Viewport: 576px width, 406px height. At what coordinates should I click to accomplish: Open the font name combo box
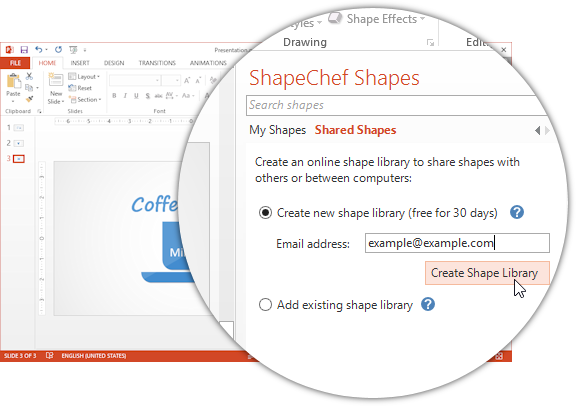point(135,80)
